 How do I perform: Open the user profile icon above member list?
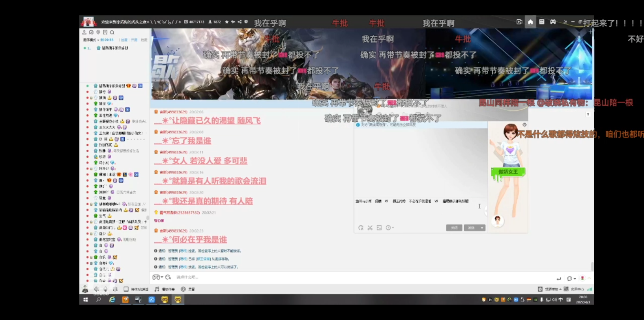coord(84,32)
